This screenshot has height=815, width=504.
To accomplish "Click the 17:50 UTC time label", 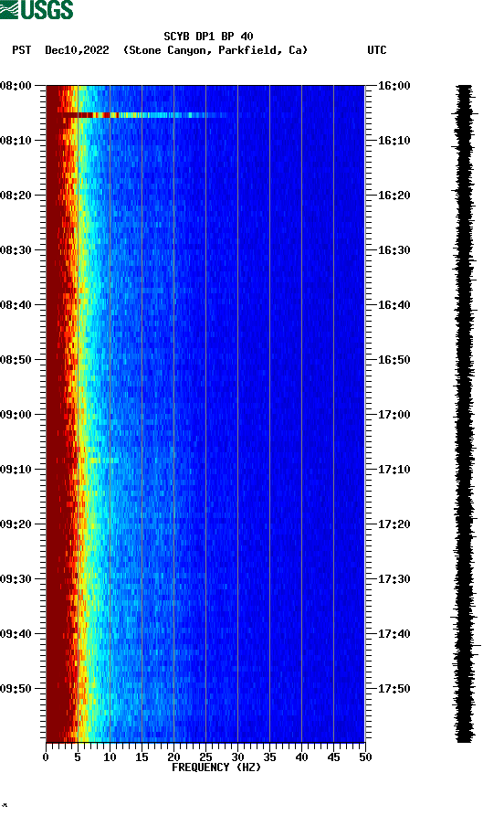I will coord(394,689).
